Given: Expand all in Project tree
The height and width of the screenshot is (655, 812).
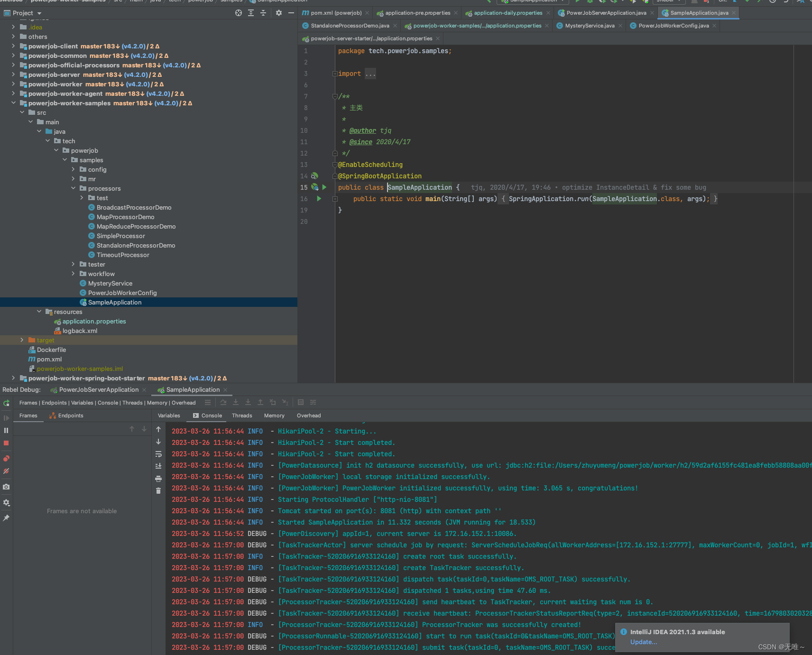Looking at the screenshot, I should coord(251,13).
